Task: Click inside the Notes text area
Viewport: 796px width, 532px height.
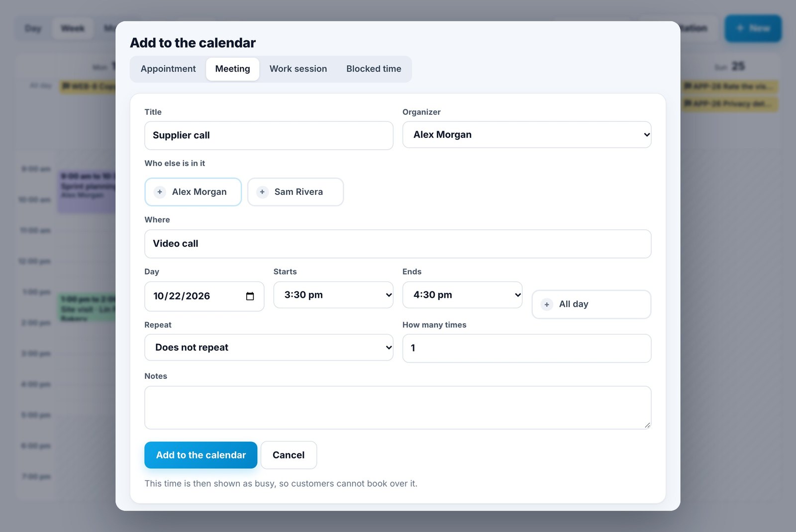Action: tap(398, 408)
